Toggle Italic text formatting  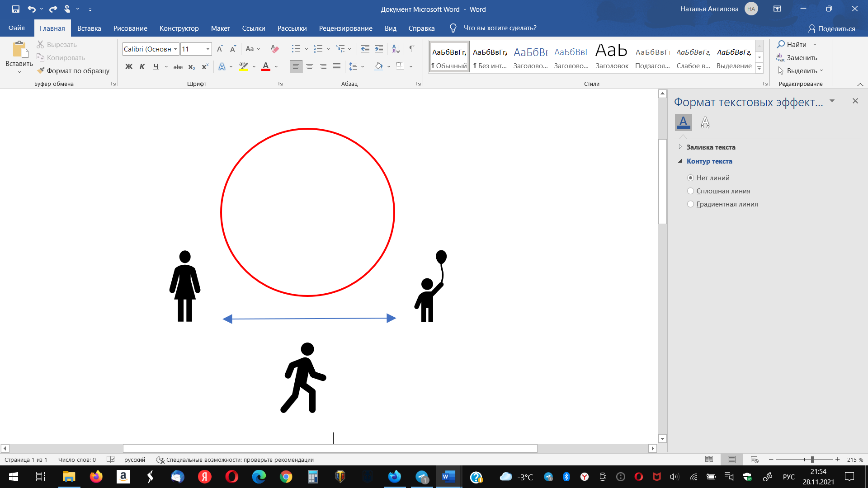(142, 67)
